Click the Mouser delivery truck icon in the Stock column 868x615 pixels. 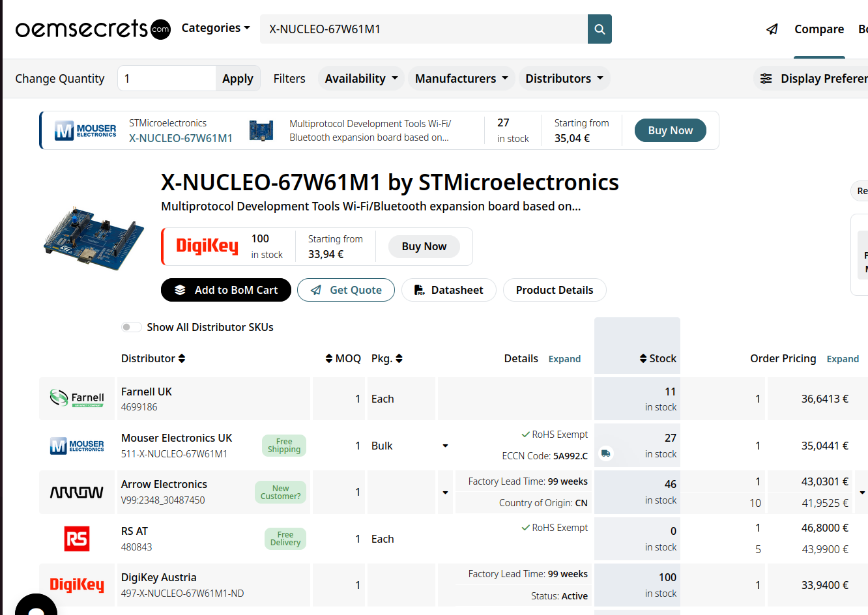606,453
